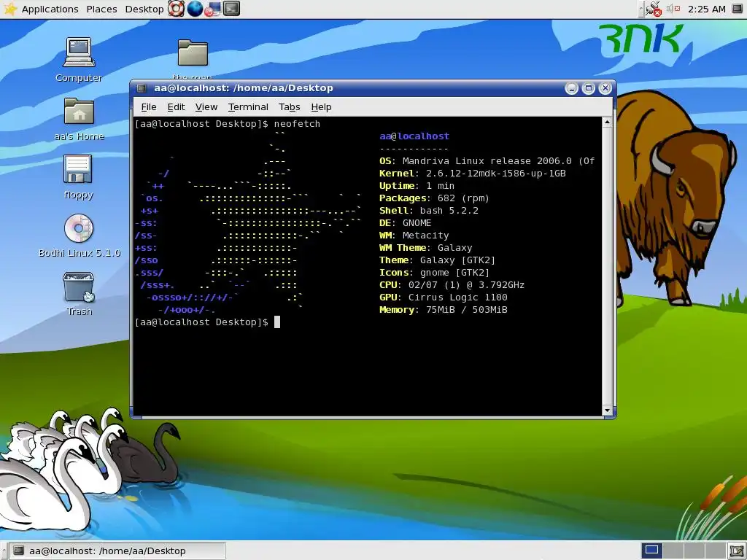Click the terminal cursor at the last prompt
Viewport: 747px width, 560px height.
point(276,322)
